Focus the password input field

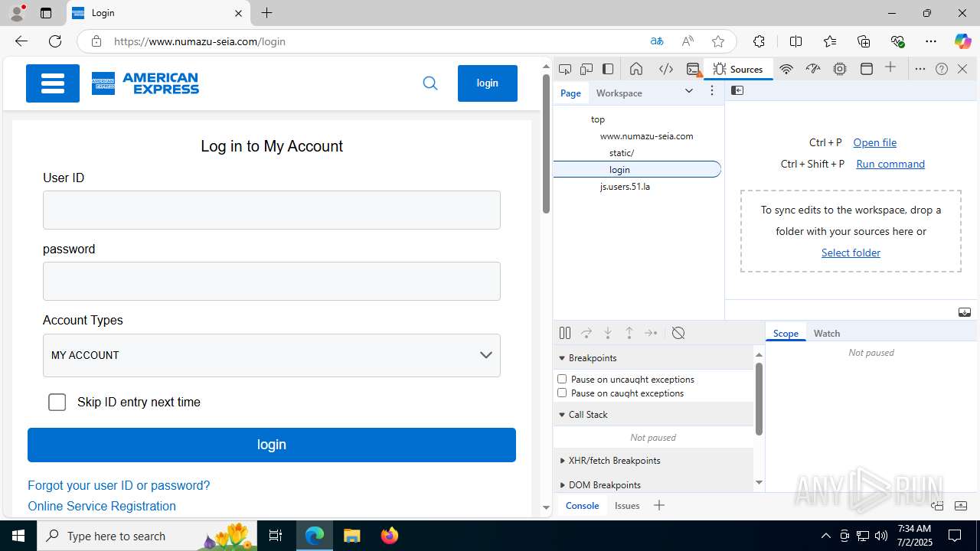(272, 281)
